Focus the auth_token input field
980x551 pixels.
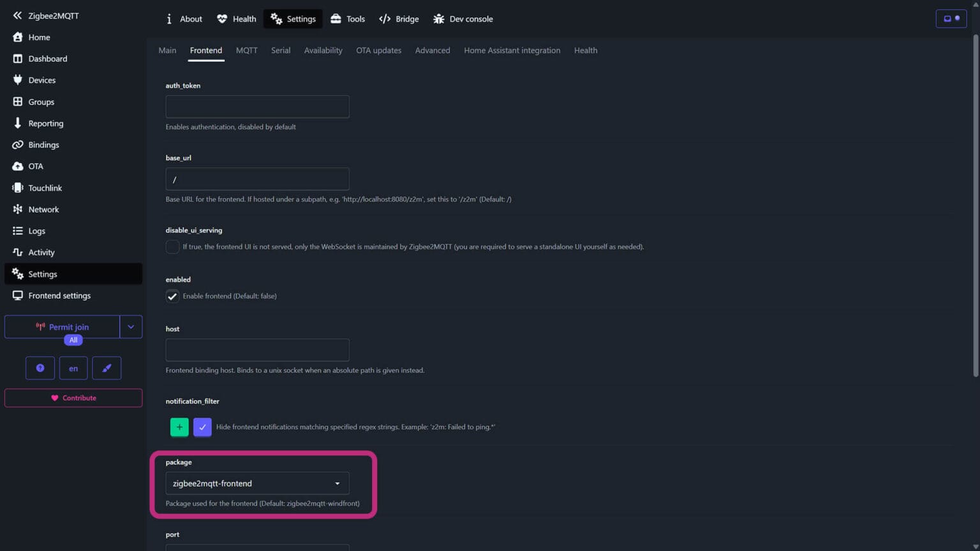point(257,107)
